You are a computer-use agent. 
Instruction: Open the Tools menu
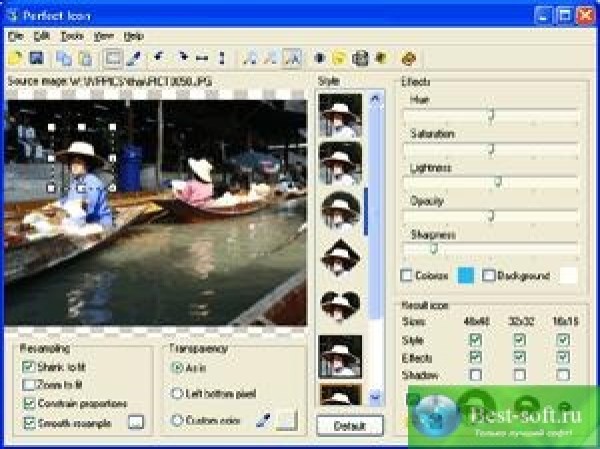[x=72, y=36]
